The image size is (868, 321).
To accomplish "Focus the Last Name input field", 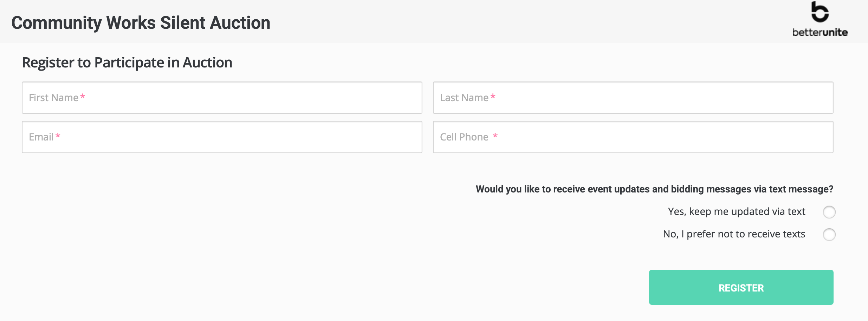I will 633,98.
